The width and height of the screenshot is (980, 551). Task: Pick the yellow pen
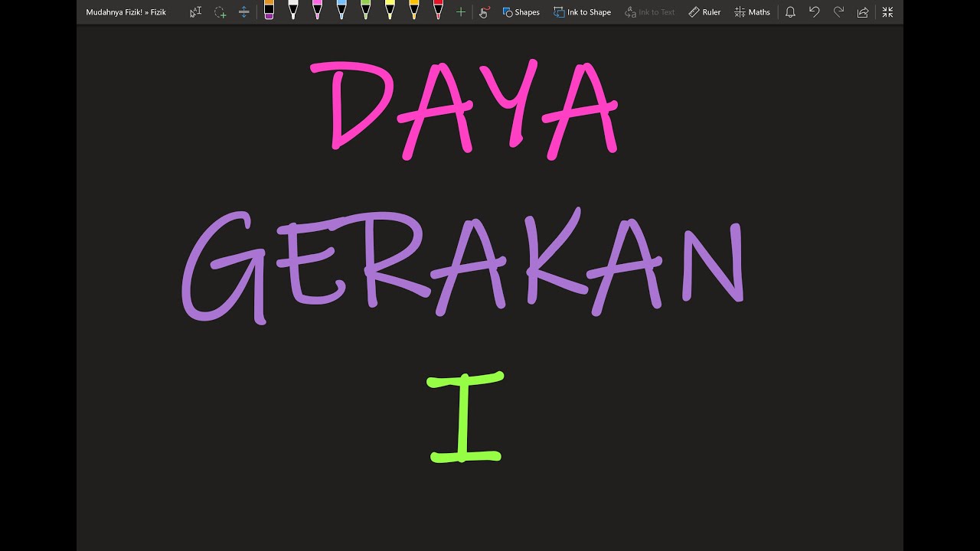pyautogui.click(x=390, y=11)
